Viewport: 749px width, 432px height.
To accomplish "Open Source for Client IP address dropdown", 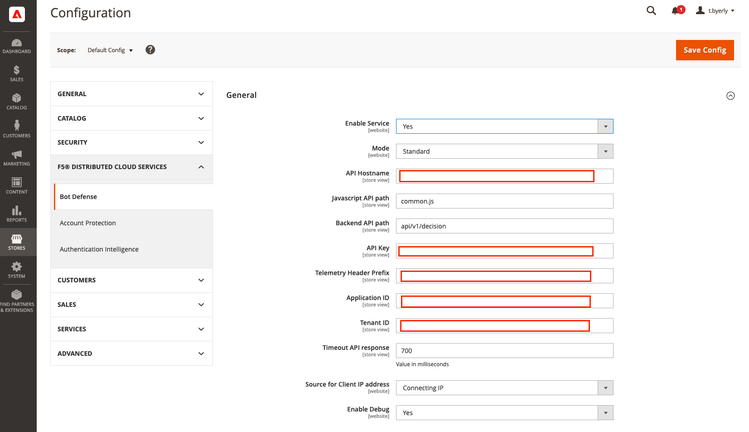I will click(x=504, y=388).
